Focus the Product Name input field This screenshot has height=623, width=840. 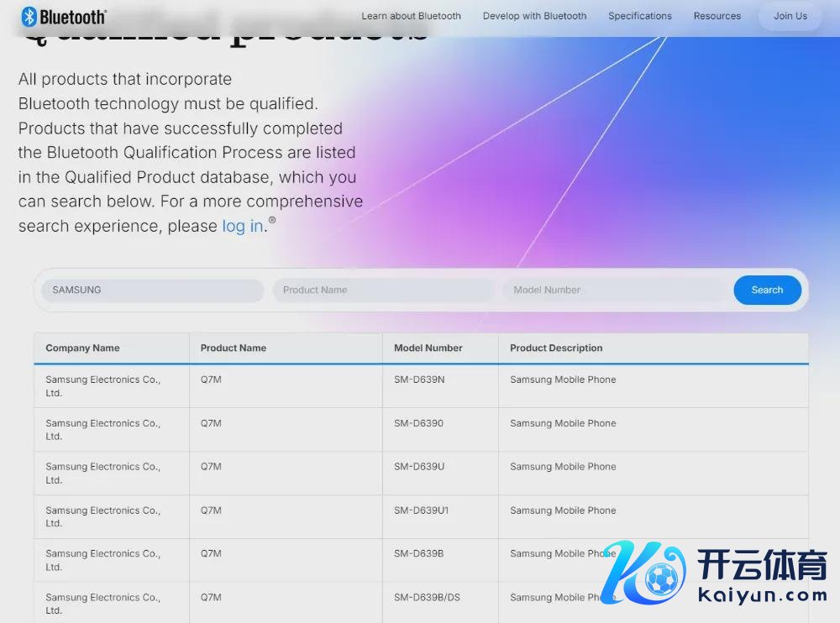383,291
